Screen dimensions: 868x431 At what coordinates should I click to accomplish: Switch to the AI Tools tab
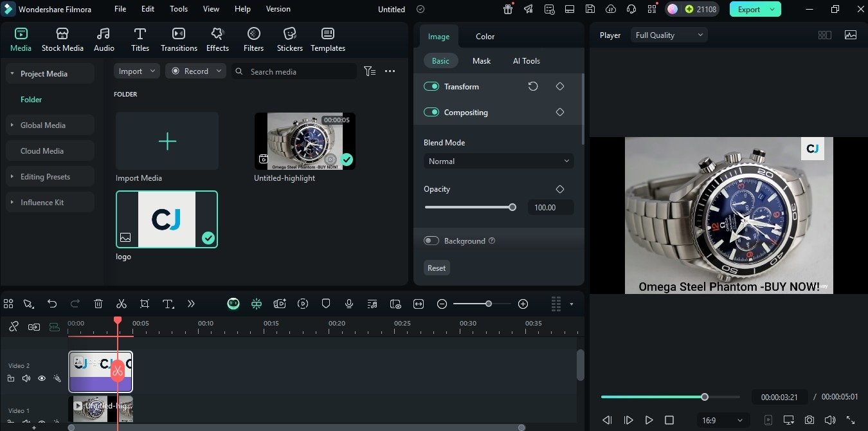[527, 61]
